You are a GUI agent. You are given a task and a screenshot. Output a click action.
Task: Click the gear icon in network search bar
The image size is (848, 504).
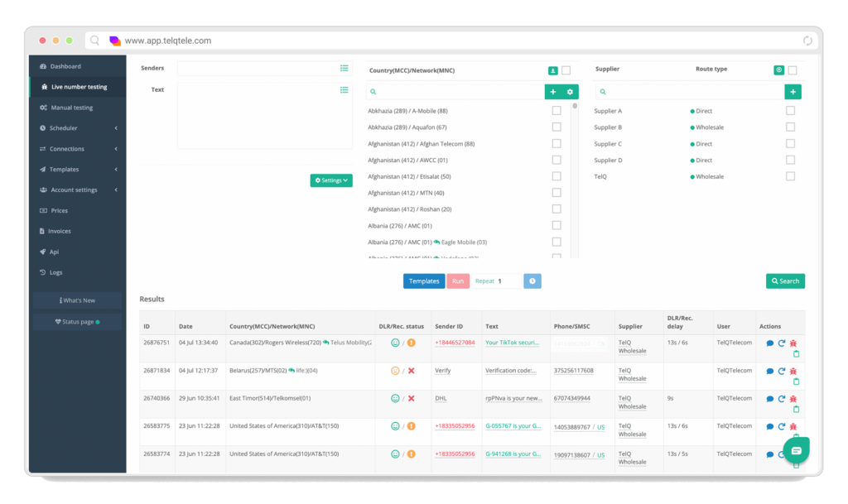[x=570, y=92]
